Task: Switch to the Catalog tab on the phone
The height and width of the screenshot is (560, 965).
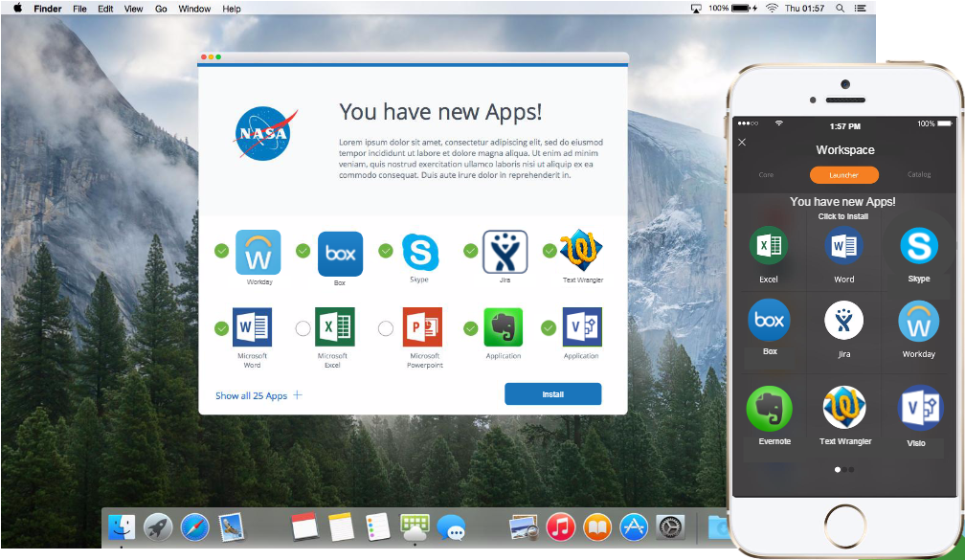Action: 919,175
